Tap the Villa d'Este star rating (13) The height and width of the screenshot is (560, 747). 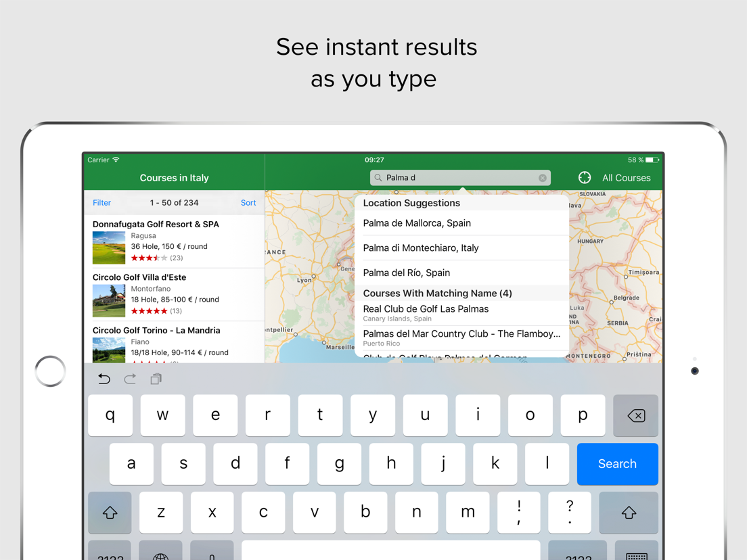[156, 311]
